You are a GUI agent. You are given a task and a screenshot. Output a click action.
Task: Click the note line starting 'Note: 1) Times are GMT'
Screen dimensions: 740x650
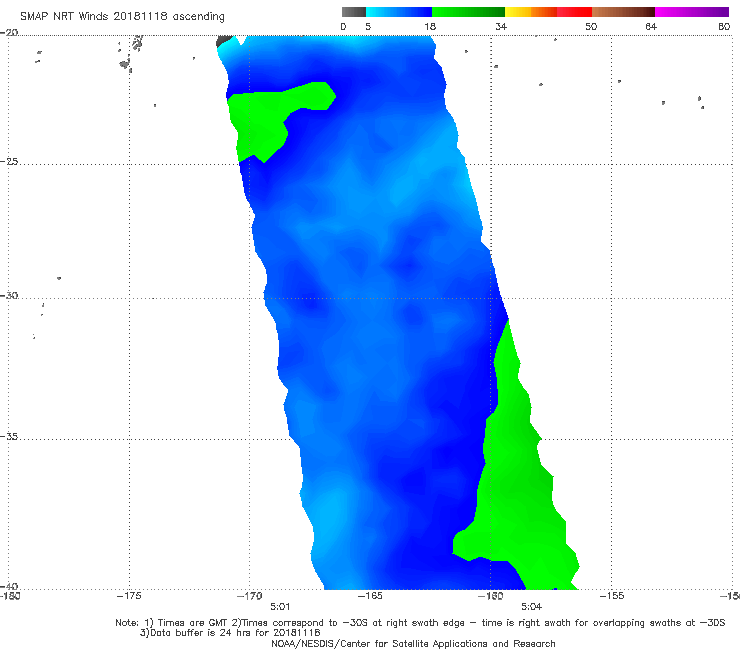(420, 623)
